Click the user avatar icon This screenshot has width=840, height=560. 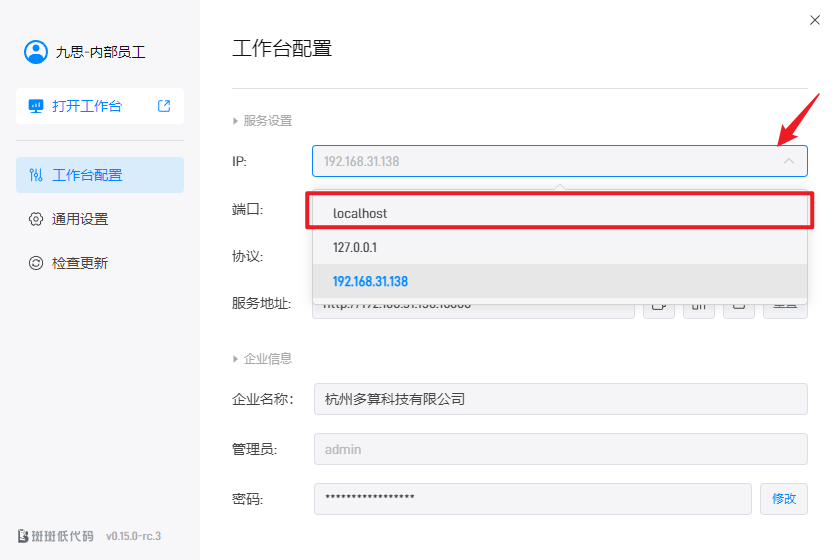tap(36, 52)
